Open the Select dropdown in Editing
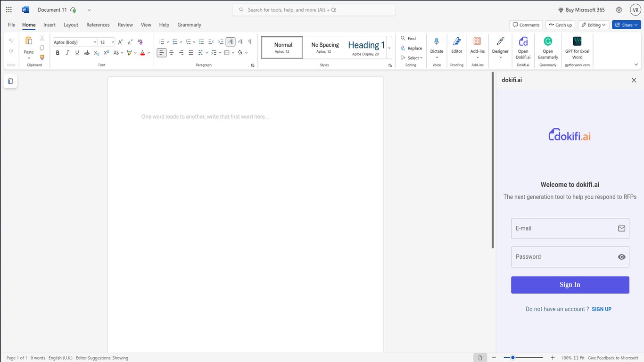 [412, 58]
